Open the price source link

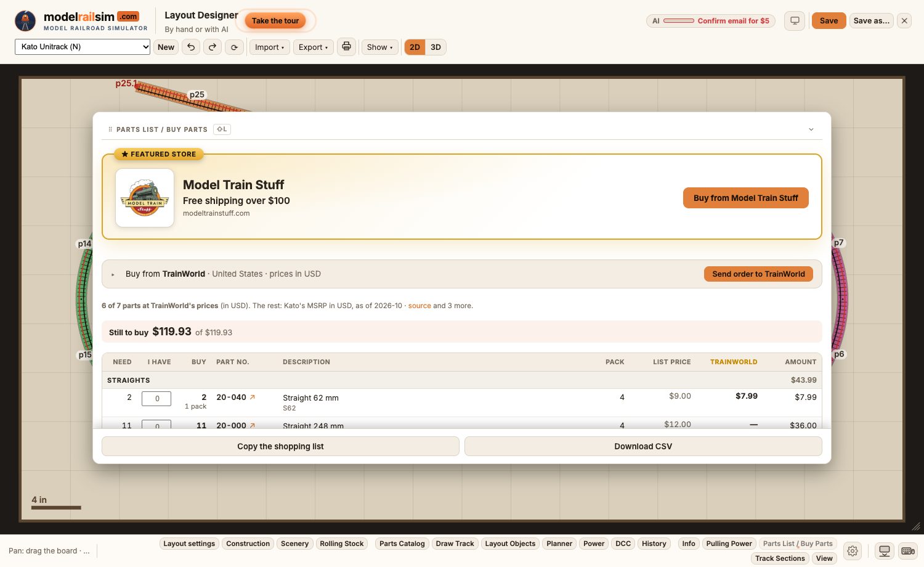tap(419, 306)
